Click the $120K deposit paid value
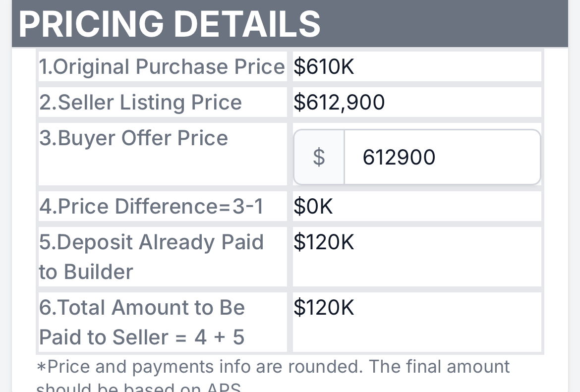Viewport: 580px width, 392px height. tap(324, 242)
